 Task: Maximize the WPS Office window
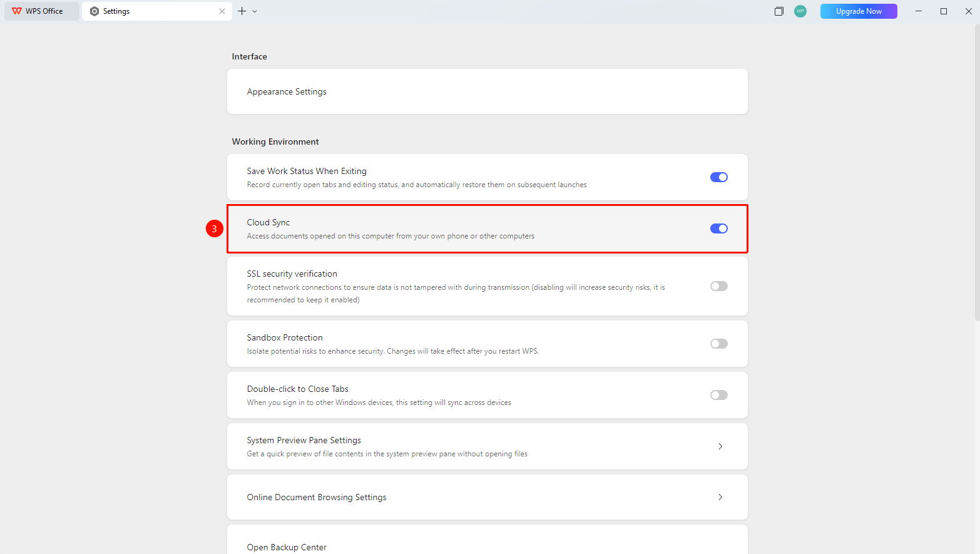tap(944, 11)
